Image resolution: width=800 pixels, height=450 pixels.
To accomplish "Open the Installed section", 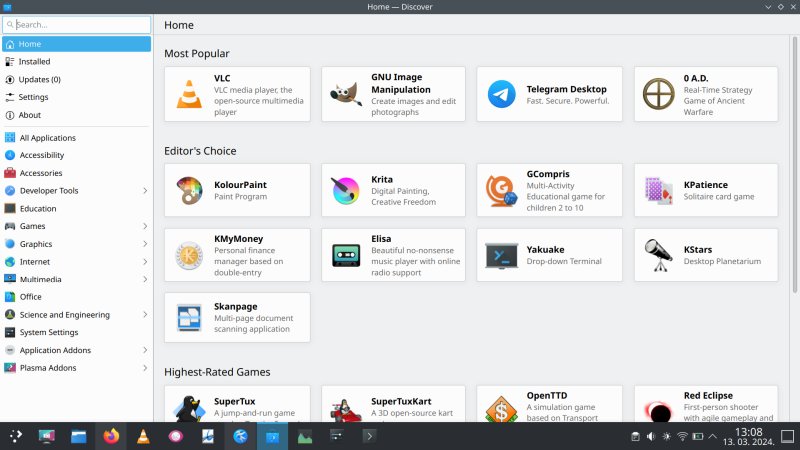I will click(34, 62).
